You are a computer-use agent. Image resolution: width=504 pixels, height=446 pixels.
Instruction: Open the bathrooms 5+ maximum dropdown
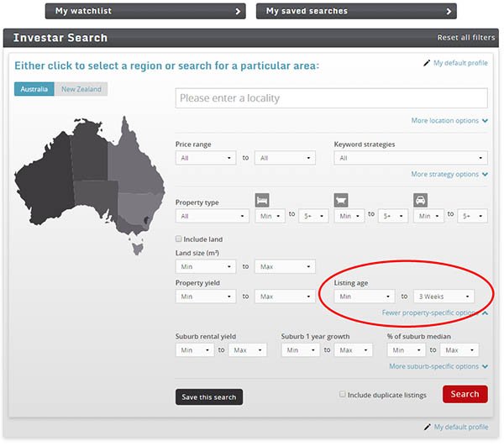393,216
